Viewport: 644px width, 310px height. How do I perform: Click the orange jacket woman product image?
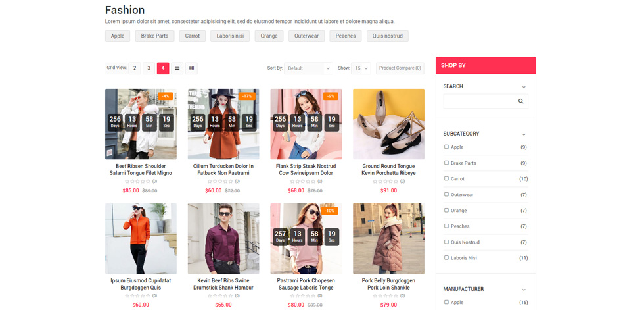click(141, 238)
